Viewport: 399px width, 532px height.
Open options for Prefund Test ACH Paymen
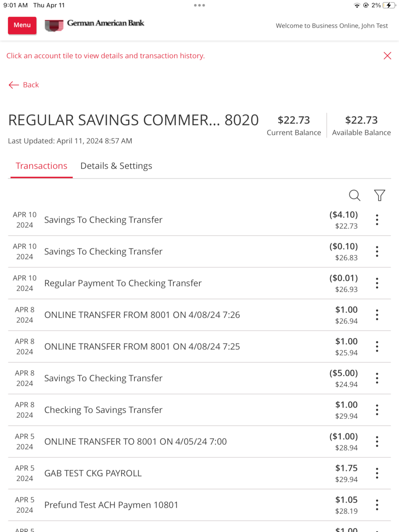[x=377, y=505]
